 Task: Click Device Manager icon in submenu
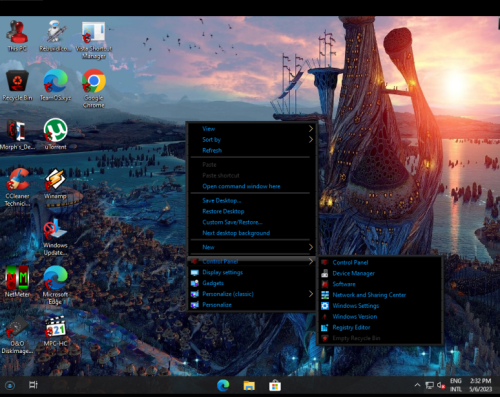click(325, 273)
